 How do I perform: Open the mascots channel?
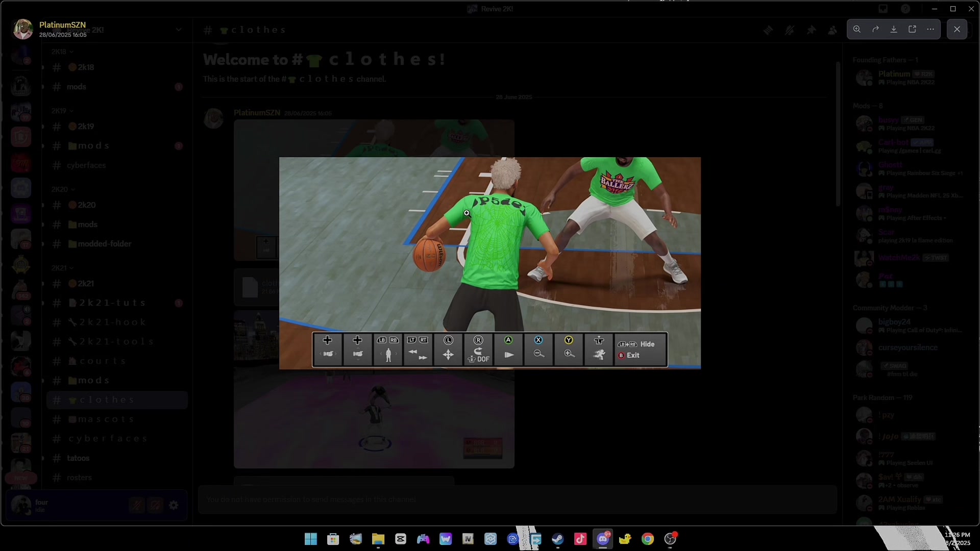pos(117,419)
